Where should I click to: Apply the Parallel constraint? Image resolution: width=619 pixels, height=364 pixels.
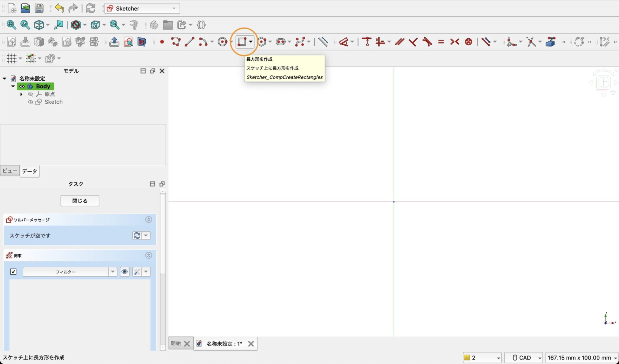click(x=400, y=42)
